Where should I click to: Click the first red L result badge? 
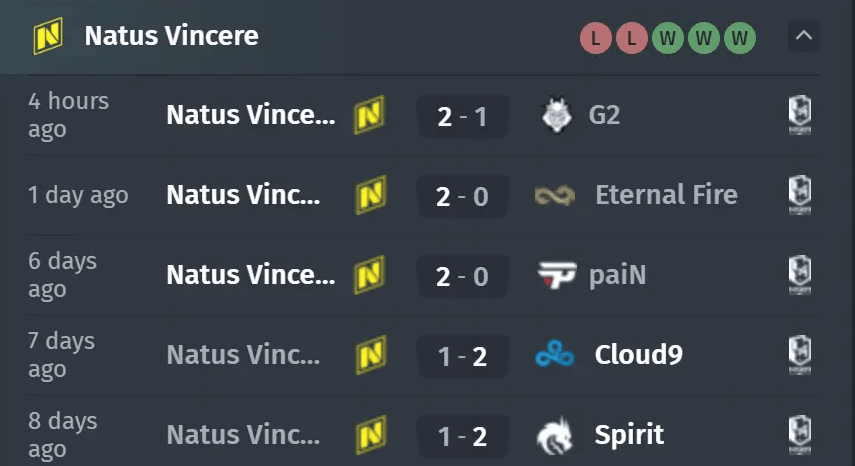[x=596, y=39]
